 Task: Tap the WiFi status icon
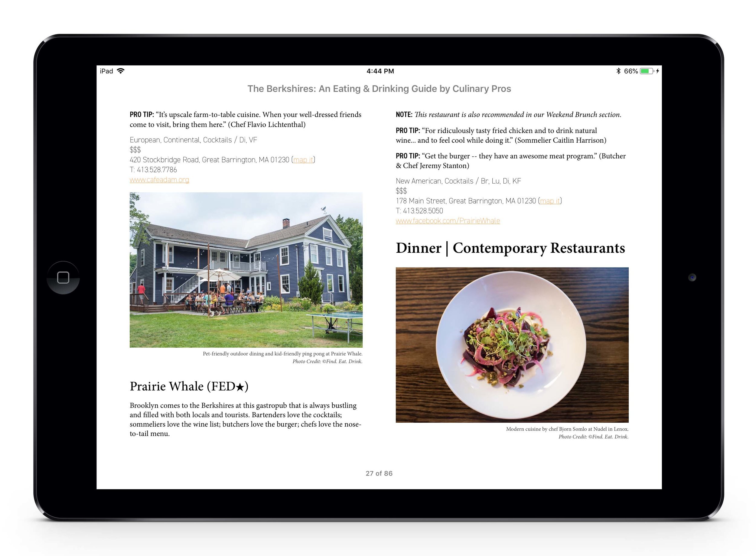click(x=123, y=70)
